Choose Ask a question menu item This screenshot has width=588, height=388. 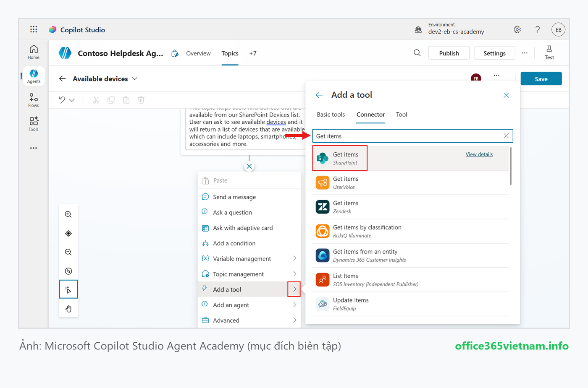[x=249, y=212]
